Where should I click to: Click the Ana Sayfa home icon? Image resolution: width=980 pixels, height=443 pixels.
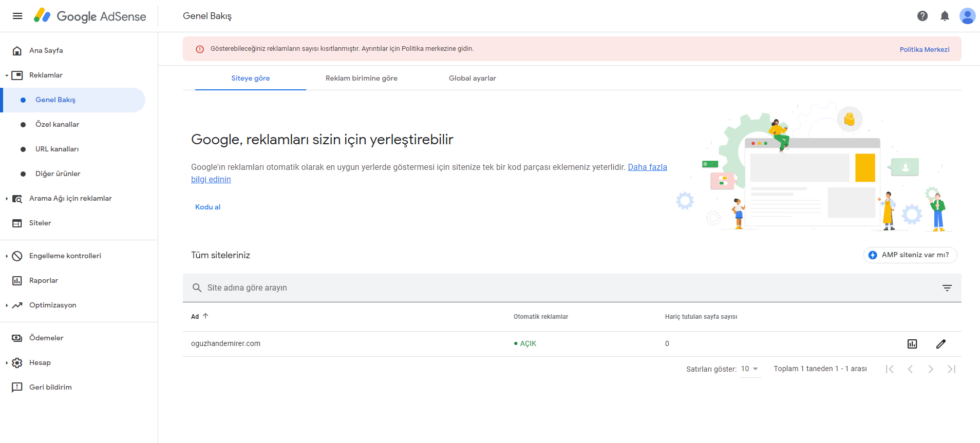tap(17, 50)
